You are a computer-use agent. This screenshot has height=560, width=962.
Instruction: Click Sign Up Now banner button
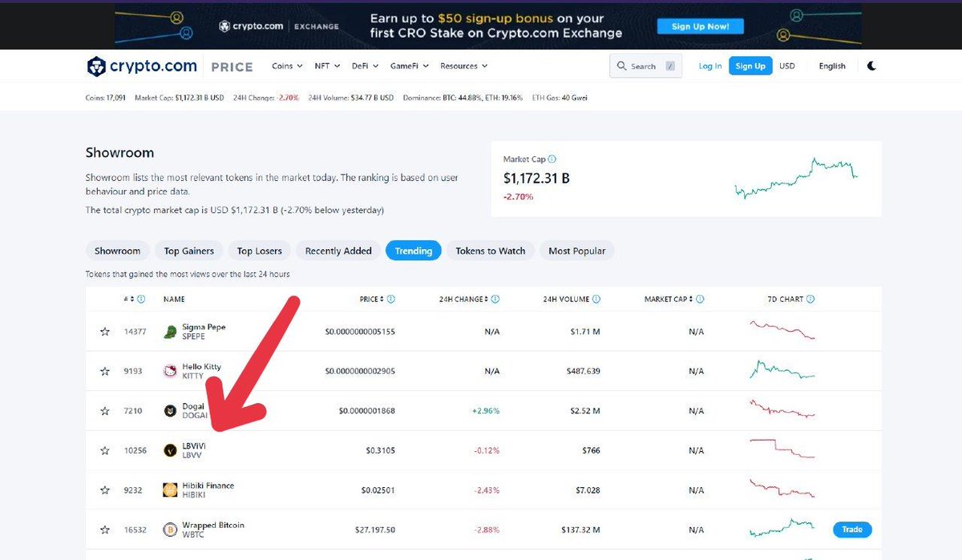tap(701, 26)
